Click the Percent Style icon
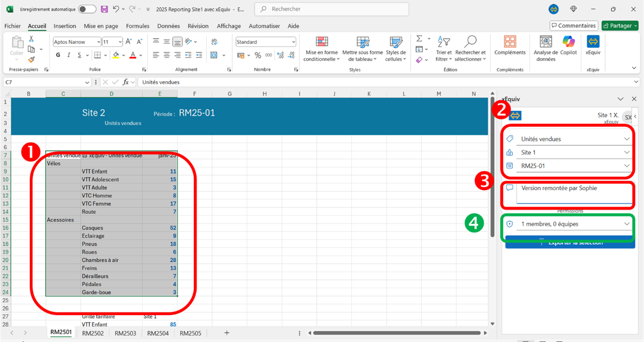Screen dimensions: 644x342 (x=258, y=55)
